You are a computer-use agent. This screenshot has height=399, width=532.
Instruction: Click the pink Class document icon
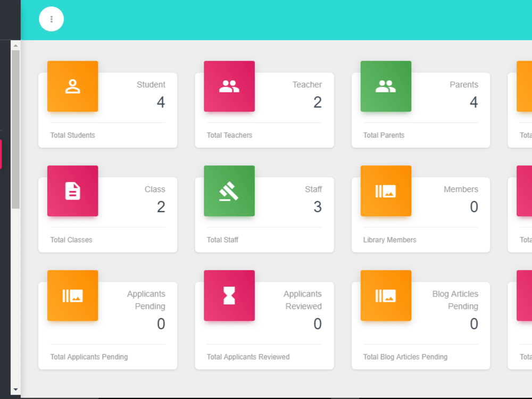[x=72, y=190]
